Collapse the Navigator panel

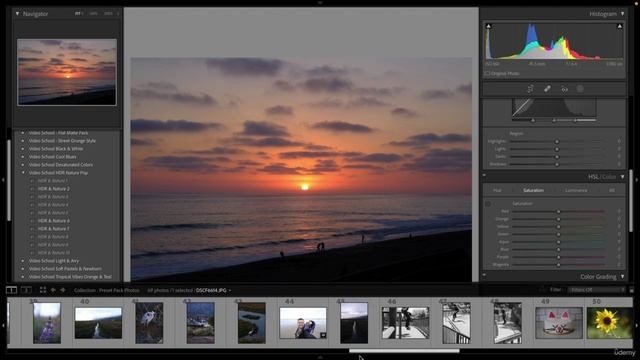[x=17, y=13]
